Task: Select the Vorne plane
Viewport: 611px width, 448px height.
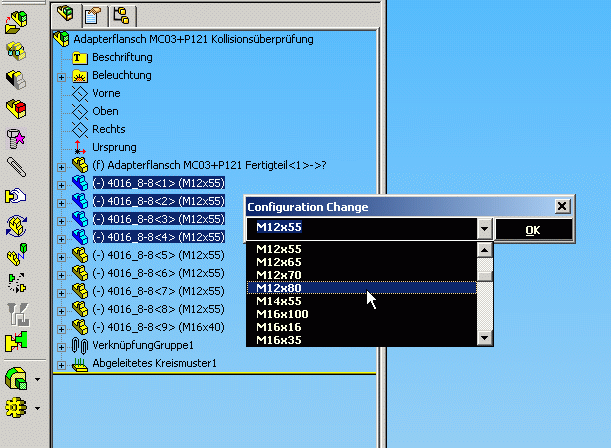Action: [106, 93]
